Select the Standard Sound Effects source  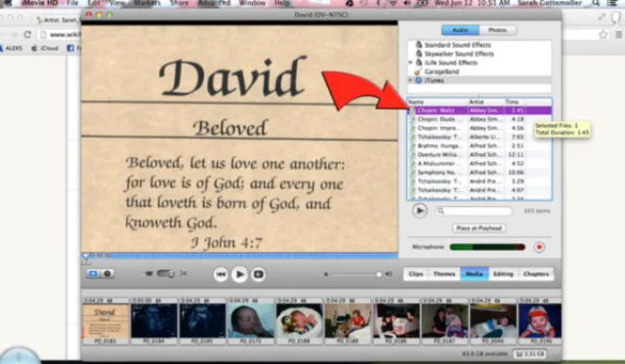(x=457, y=45)
